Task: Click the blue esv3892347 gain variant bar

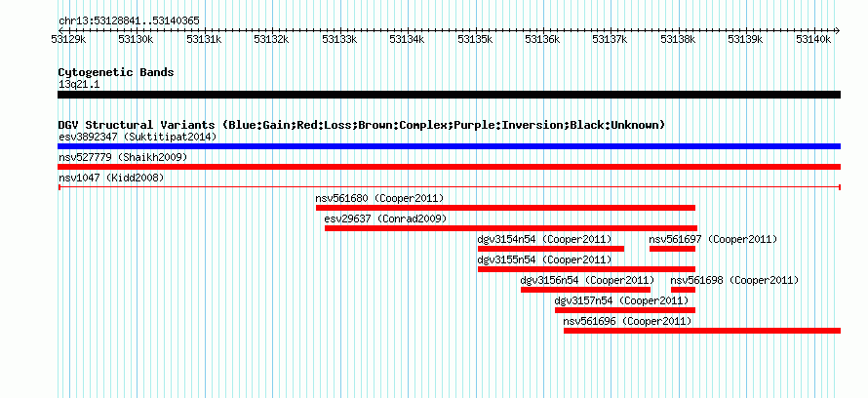Action: pyautogui.click(x=449, y=146)
